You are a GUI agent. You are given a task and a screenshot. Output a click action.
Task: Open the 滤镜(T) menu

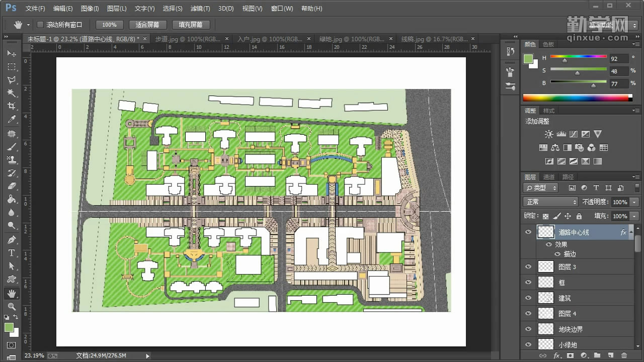[x=200, y=9]
